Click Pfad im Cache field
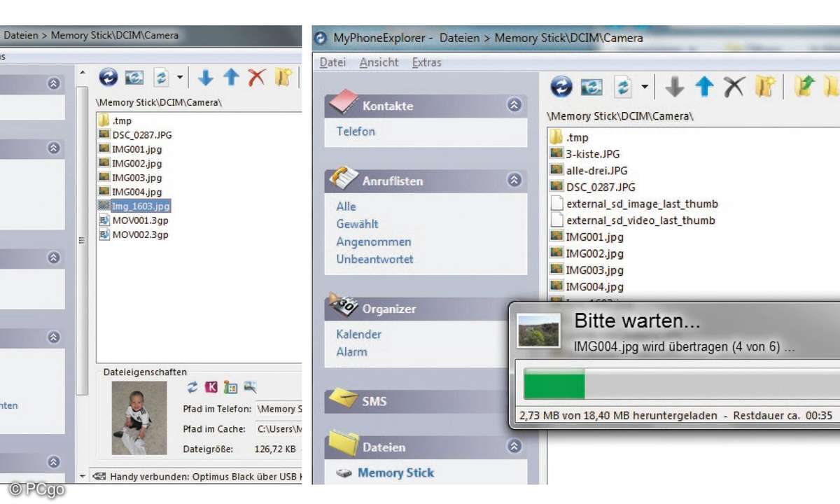 (279, 428)
